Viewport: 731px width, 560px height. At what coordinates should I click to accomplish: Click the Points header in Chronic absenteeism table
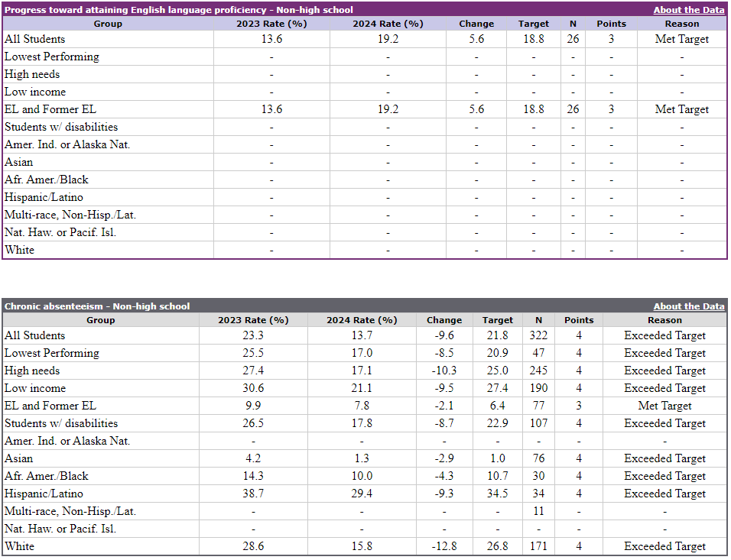[x=579, y=320]
